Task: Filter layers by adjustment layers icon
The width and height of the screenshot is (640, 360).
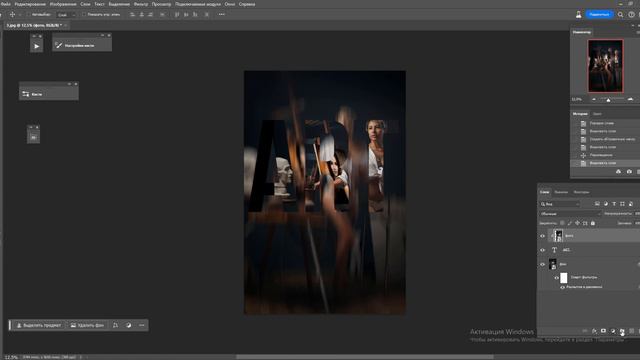Action: 606,204
